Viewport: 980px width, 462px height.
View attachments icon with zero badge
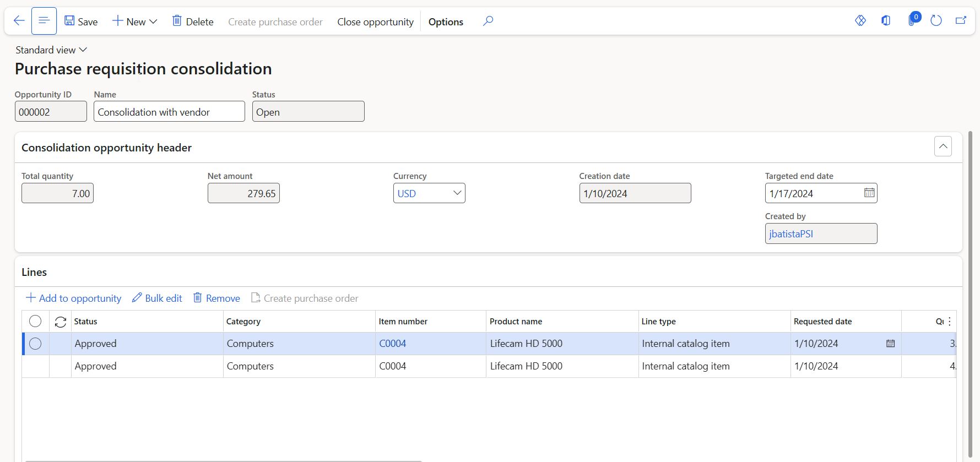click(913, 20)
